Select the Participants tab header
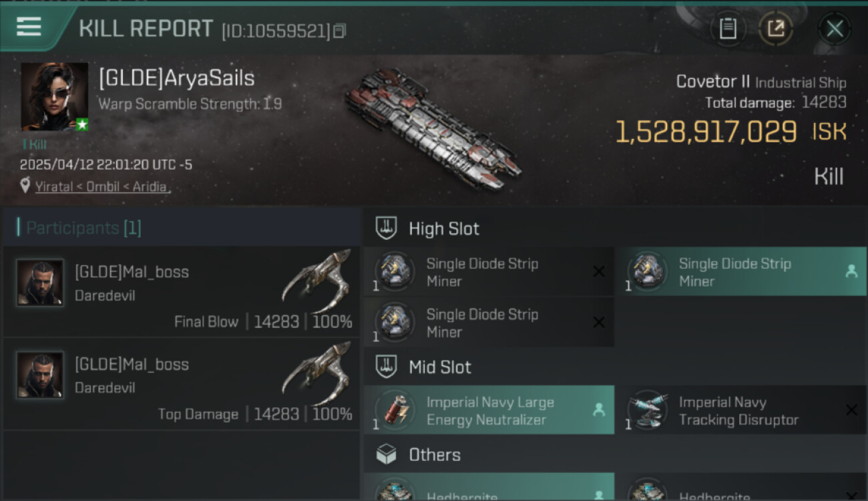Screen dimensions: 868x501 point(83,228)
